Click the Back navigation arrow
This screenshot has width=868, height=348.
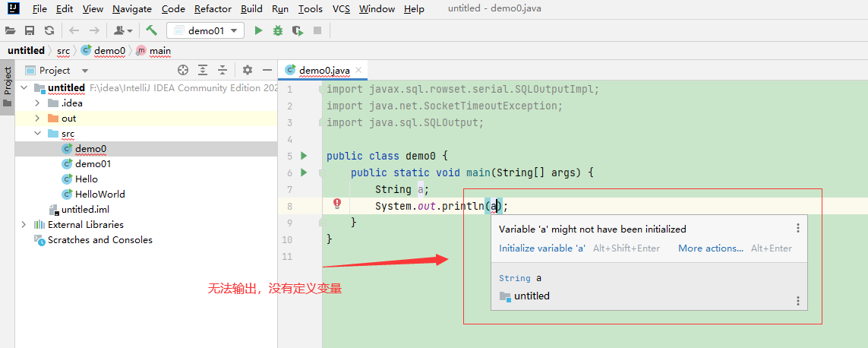click(74, 31)
